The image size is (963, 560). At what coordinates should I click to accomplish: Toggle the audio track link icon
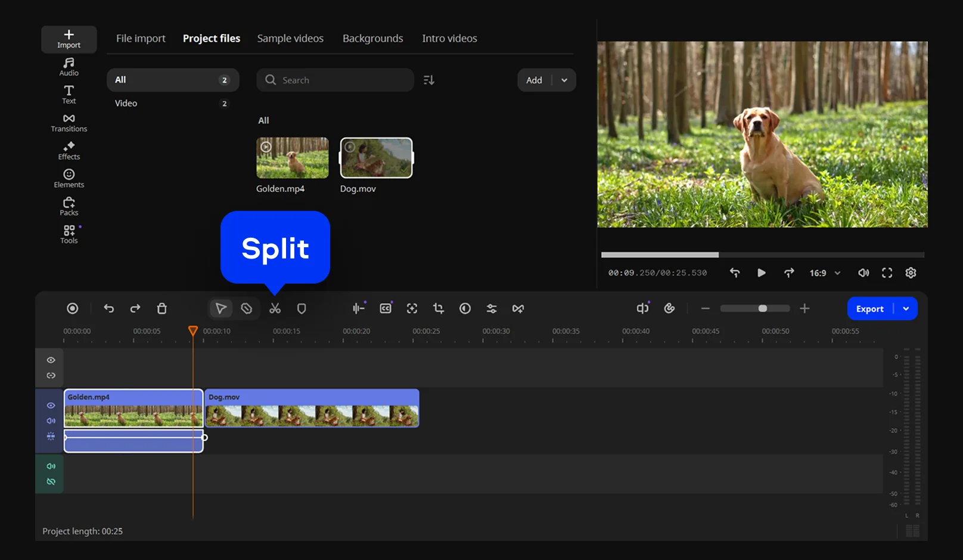point(51,481)
